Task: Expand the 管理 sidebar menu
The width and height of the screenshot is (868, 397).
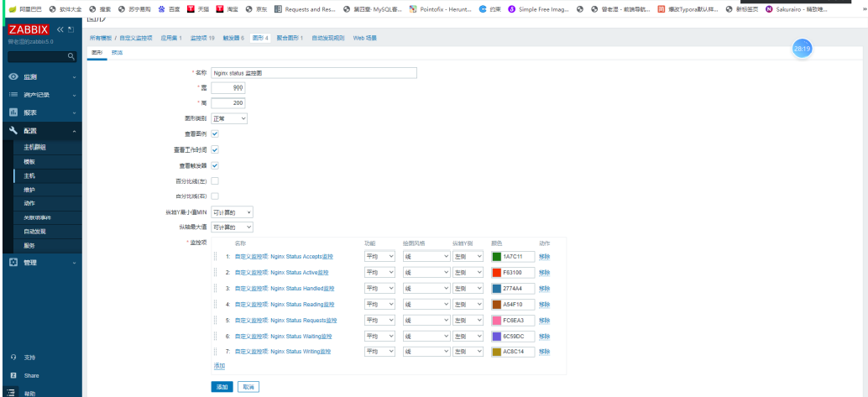Action: pyautogui.click(x=42, y=263)
